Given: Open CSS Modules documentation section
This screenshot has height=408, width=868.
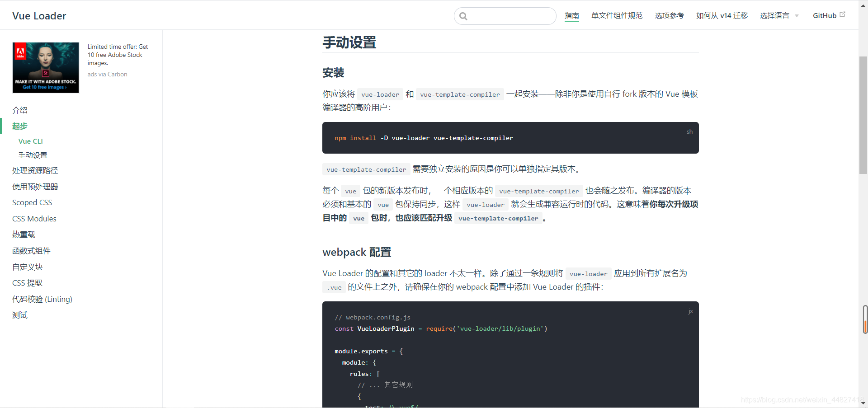Looking at the screenshot, I should 34,218.
